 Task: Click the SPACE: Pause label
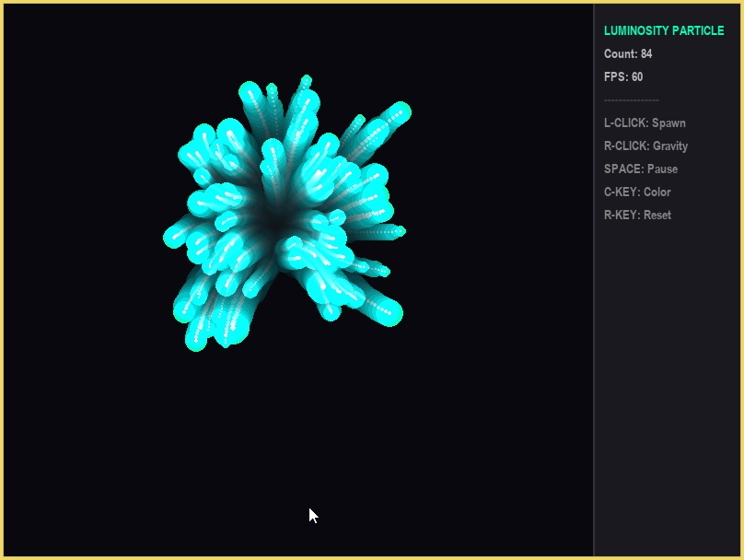[641, 169]
